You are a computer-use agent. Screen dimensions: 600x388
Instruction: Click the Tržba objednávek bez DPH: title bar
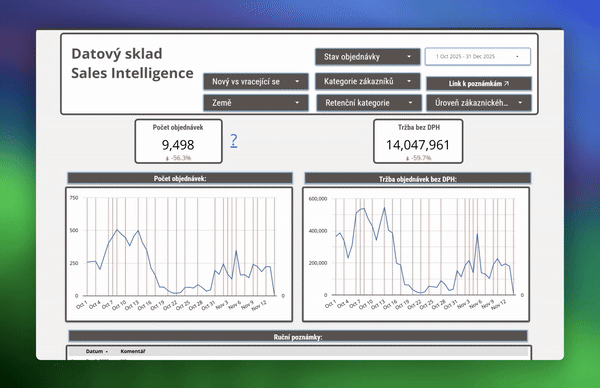click(418, 179)
